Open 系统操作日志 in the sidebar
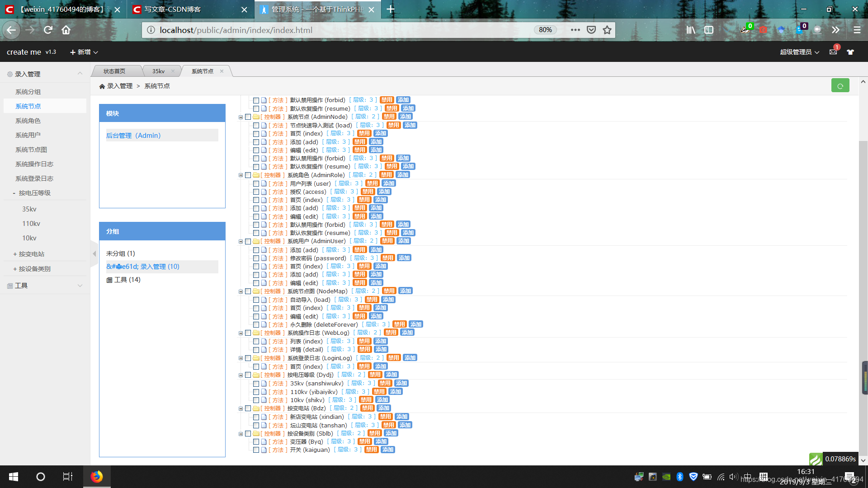 point(34,164)
